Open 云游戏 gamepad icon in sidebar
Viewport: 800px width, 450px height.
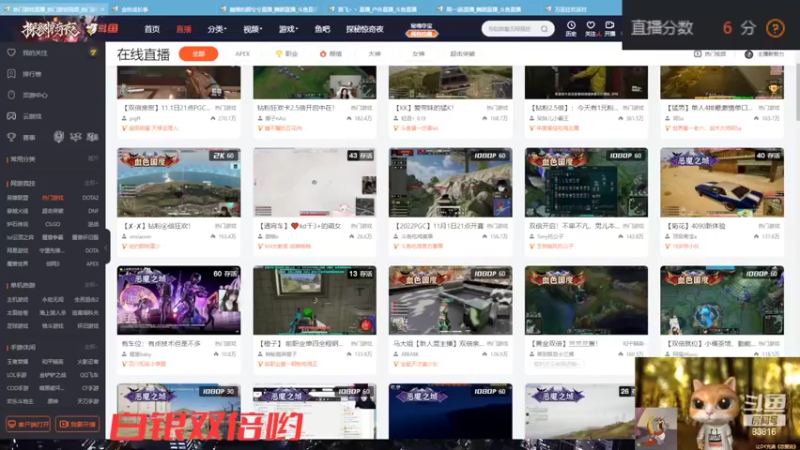click(x=11, y=116)
